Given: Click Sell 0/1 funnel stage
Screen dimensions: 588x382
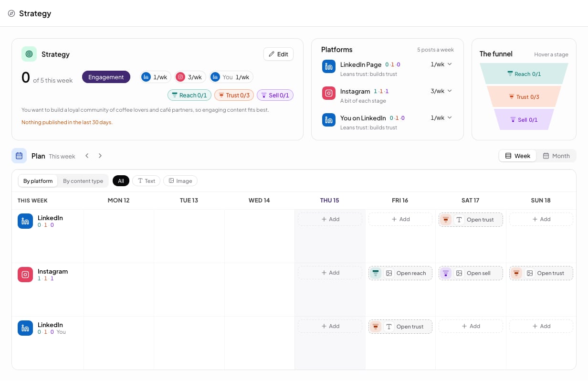Looking at the screenshot, I should pyautogui.click(x=524, y=119).
